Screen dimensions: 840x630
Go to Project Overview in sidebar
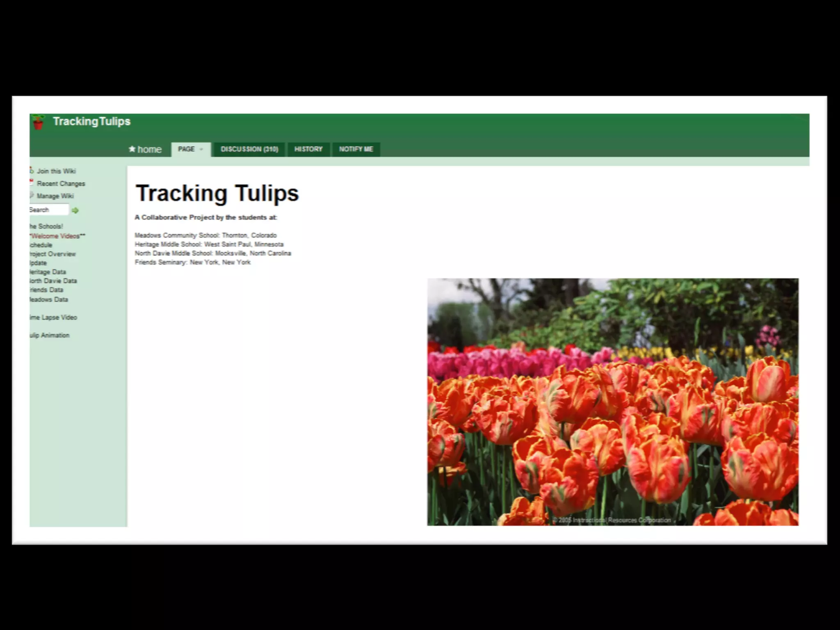53,254
